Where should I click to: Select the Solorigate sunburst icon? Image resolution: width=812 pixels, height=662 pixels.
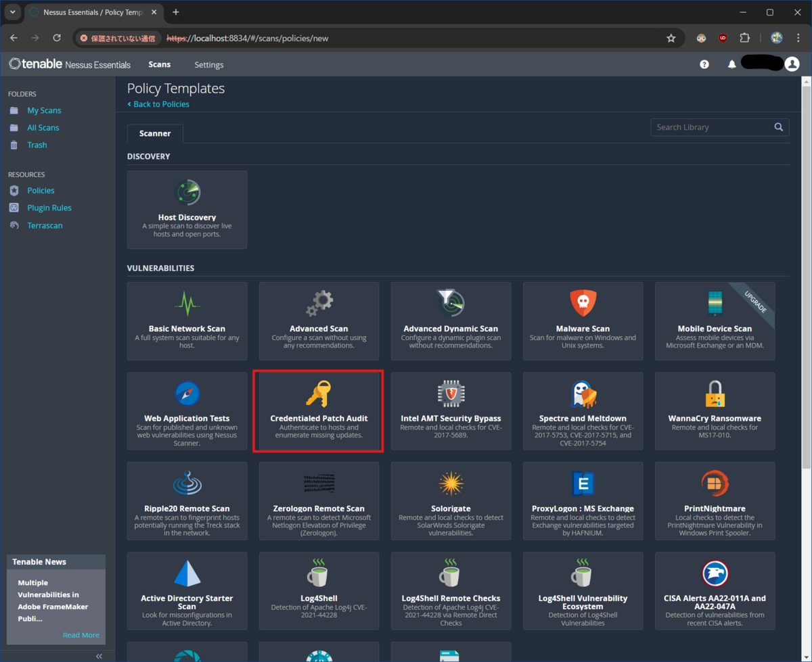click(x=451, y=483)
